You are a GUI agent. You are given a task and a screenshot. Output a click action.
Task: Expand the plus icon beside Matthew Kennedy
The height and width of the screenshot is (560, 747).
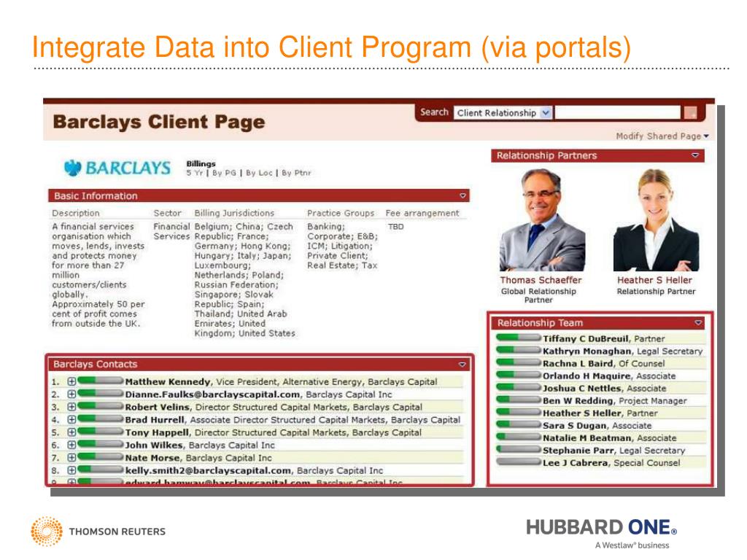point(71,381)
